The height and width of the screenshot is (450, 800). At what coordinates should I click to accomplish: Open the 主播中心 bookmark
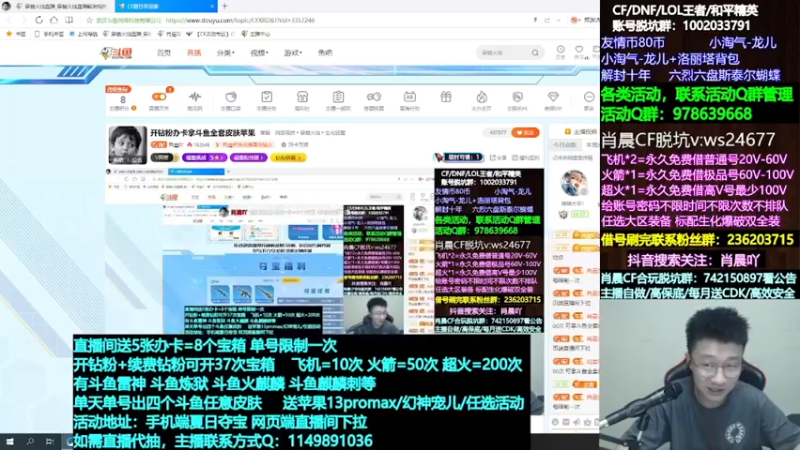pos(256,34)
